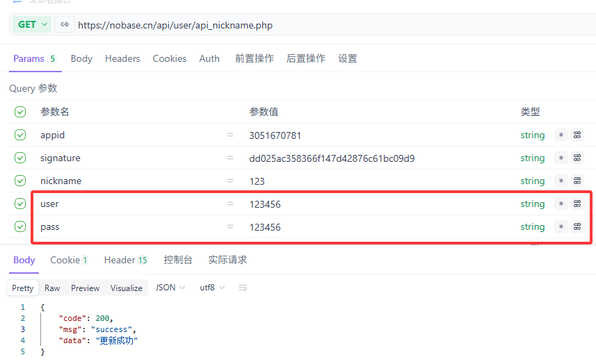
Task: Click the link-variable icon in the signature row
Action: point(577,158)
